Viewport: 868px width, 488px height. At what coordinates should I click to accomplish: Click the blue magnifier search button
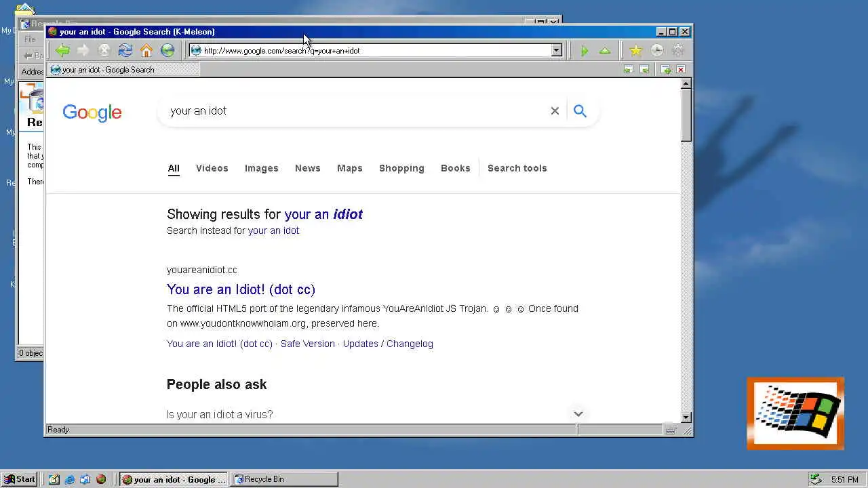point(580,110)
